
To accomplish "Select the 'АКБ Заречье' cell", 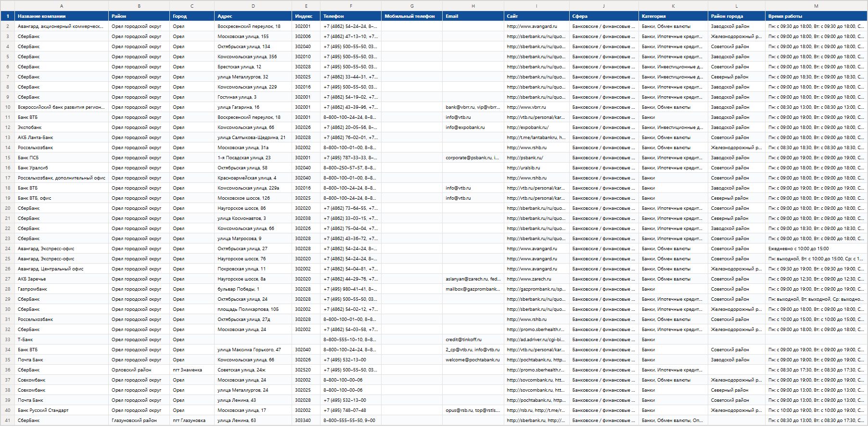I will tap(62, 279).
